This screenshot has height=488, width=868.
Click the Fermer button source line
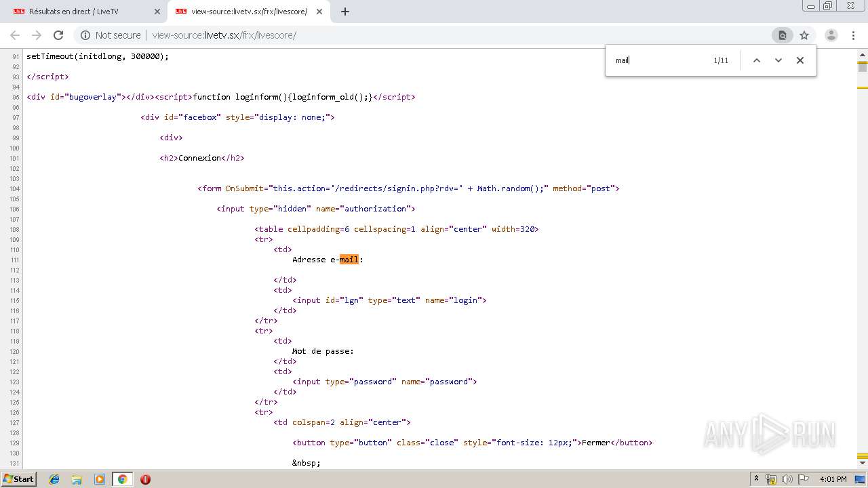click(x=473, y=443)
